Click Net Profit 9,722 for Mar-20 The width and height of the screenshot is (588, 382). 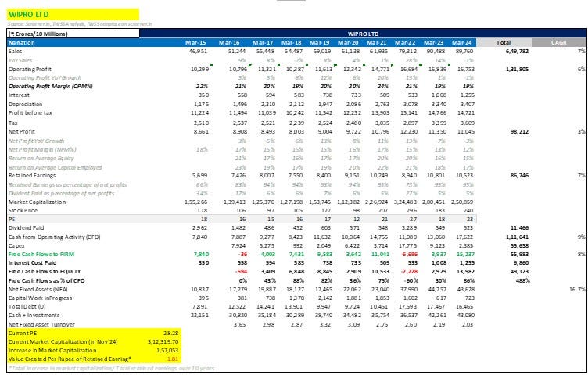coord(353,131)
